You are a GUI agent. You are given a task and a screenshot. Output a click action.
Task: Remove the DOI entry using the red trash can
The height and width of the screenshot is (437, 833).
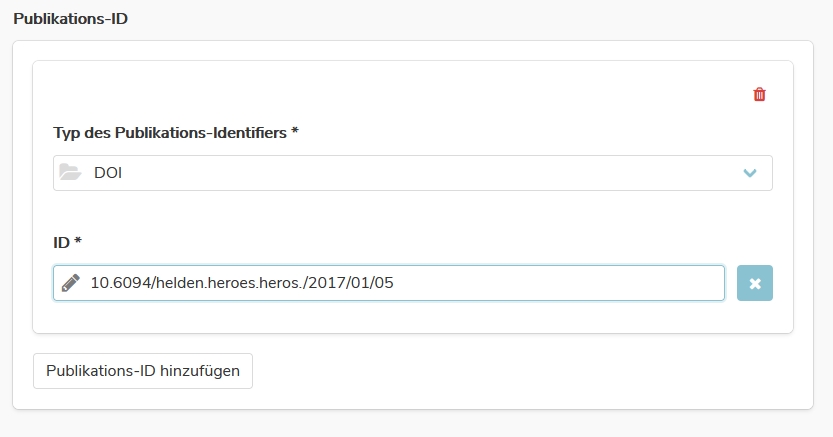(x=759, y=95)
